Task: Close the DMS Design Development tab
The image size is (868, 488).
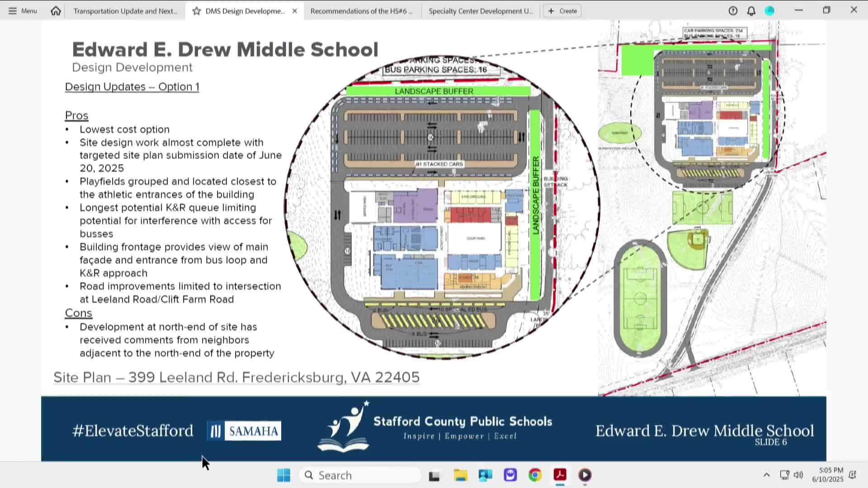Action: [295, 11]
